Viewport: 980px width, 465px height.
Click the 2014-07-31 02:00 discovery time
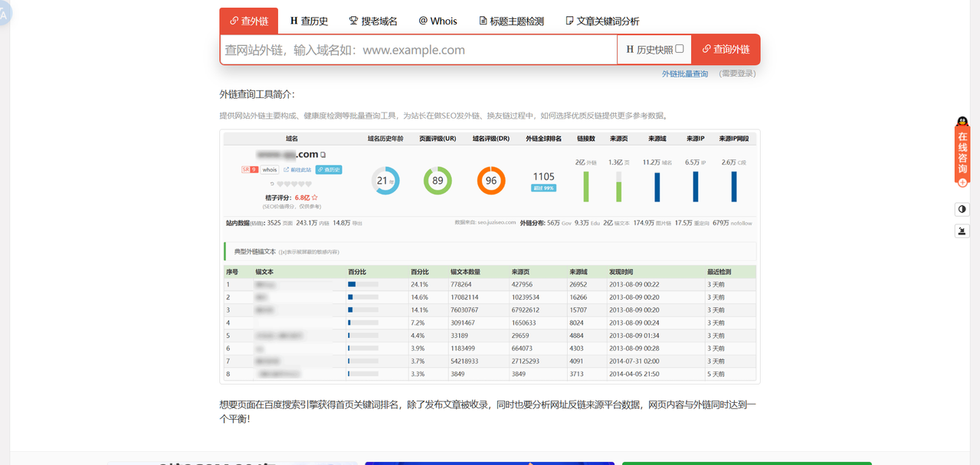(634, 361)
